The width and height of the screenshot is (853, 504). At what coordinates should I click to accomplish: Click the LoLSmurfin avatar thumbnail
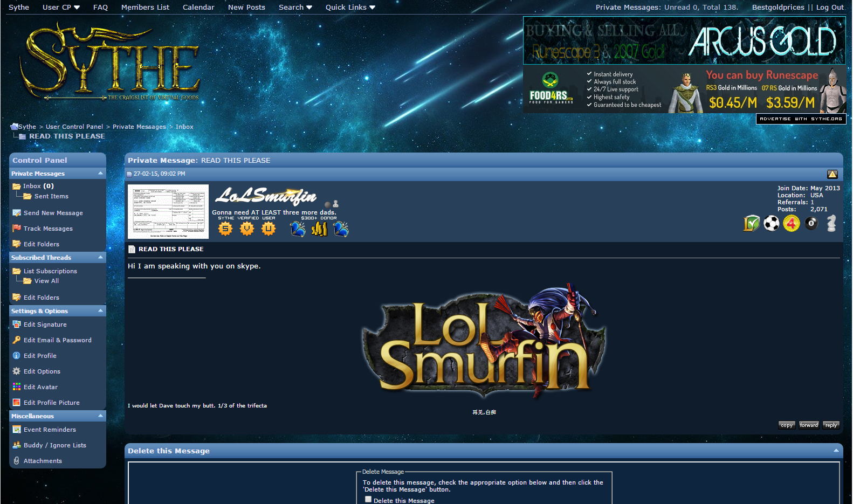(x=168, y=212)
